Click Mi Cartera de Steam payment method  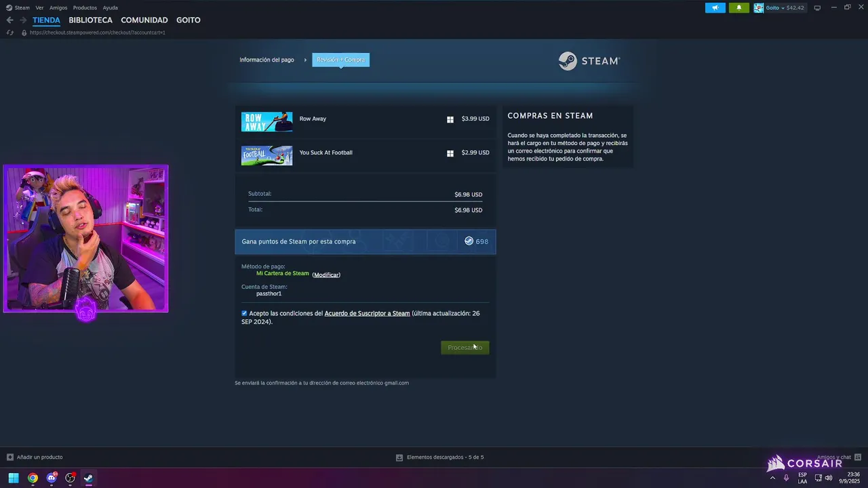283,273
